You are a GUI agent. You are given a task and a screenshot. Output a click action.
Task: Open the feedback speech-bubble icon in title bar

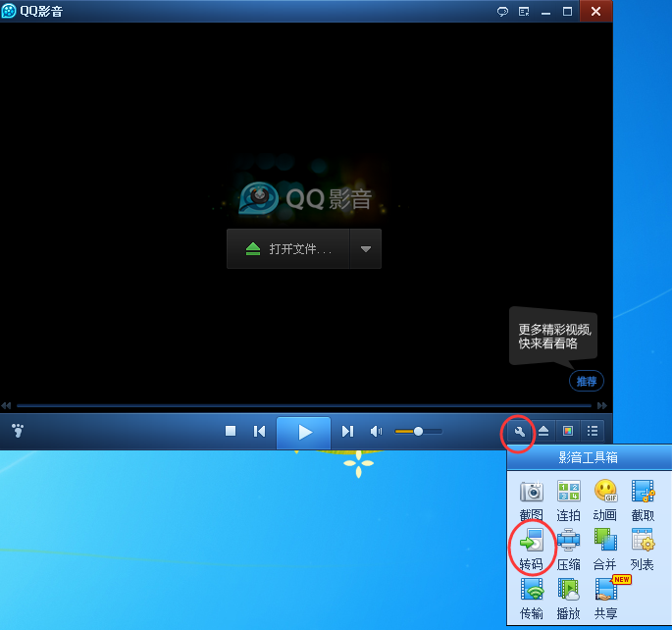[x=502, y=12]
